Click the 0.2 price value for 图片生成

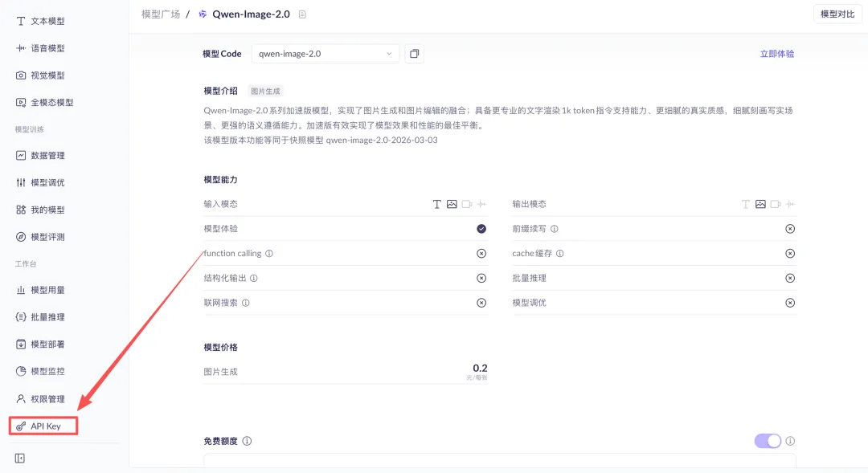[x=480, y=368]
